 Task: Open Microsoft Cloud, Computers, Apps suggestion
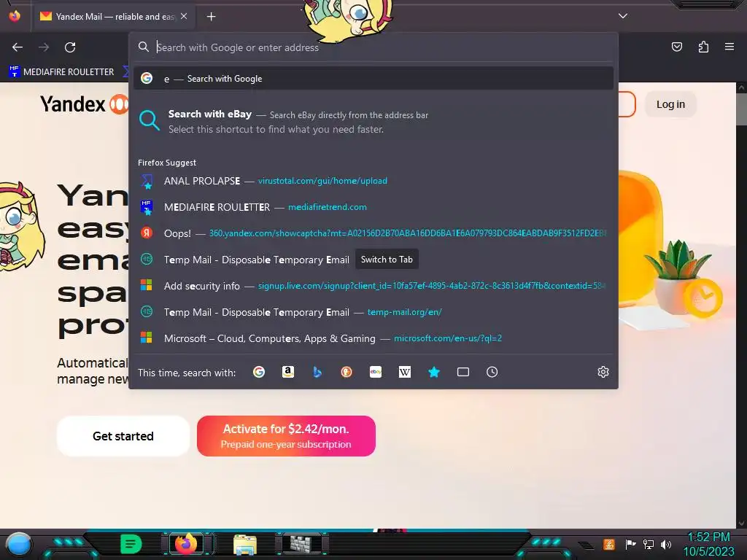pyautogui.click(x=373, y=338)
